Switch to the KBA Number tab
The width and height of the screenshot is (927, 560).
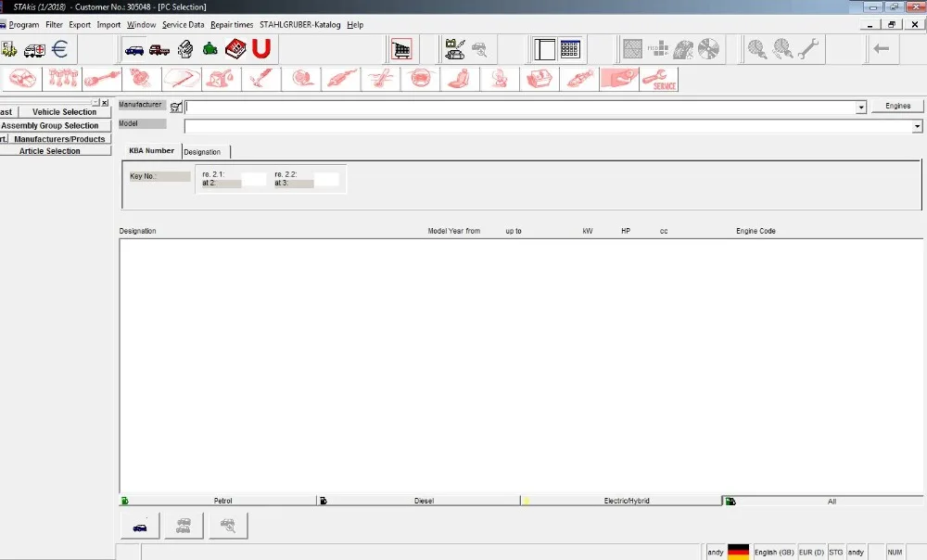(151, 151)
